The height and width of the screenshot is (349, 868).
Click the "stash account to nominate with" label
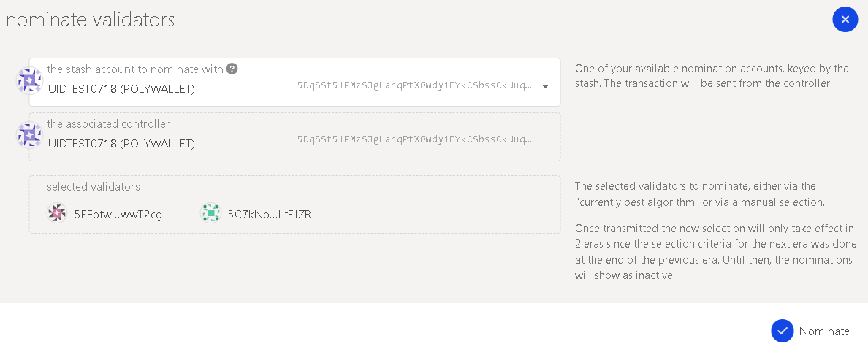click(135, 69)
